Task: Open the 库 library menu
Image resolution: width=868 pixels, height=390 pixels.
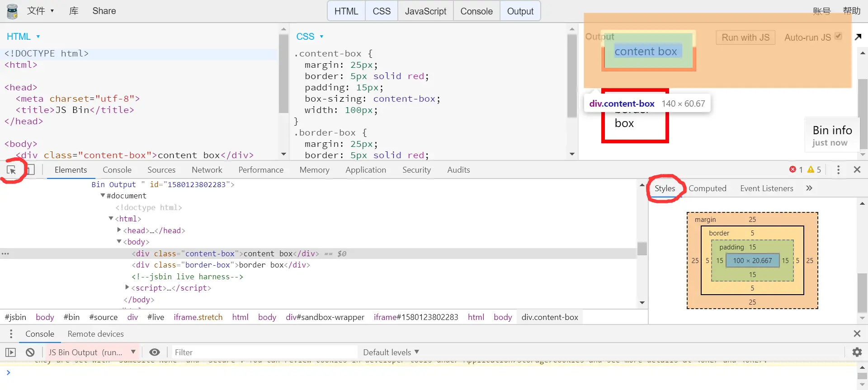Action: tap(74, 11)
